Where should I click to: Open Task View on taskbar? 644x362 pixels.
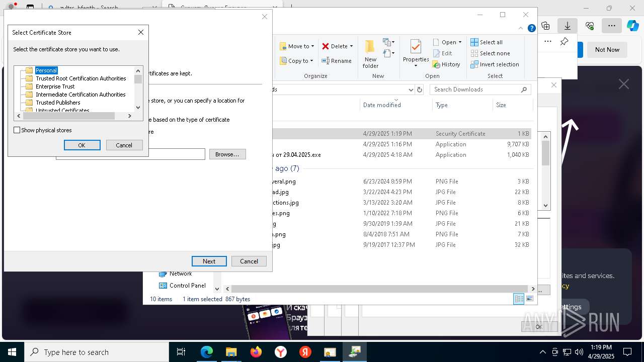point(181,352)
